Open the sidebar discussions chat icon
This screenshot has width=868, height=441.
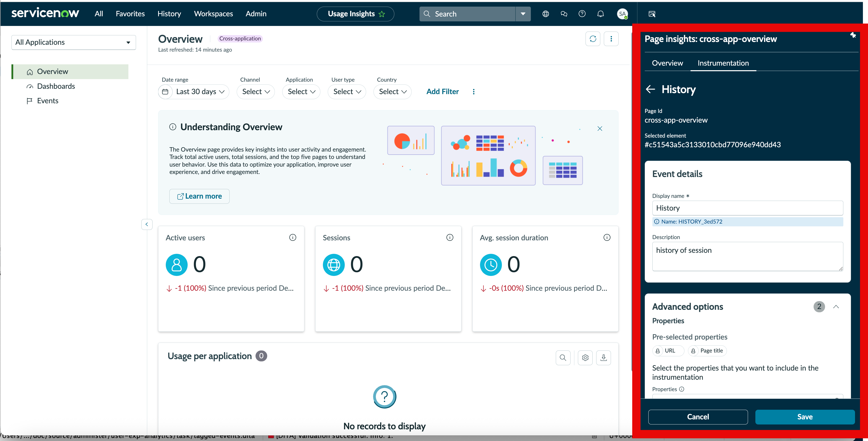(x=564, y=14)
